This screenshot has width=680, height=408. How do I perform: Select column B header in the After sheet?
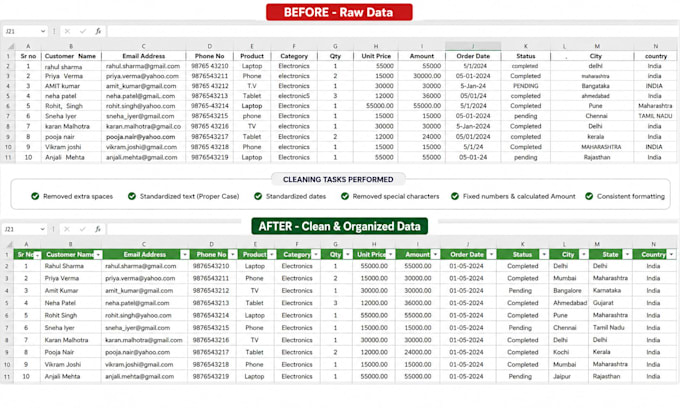tap(71, 244)
